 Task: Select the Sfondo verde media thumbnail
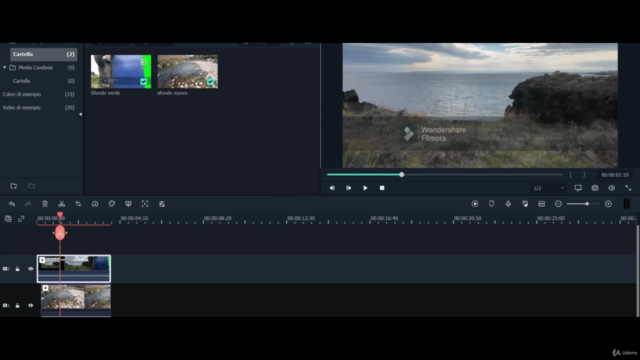(121, 71)
